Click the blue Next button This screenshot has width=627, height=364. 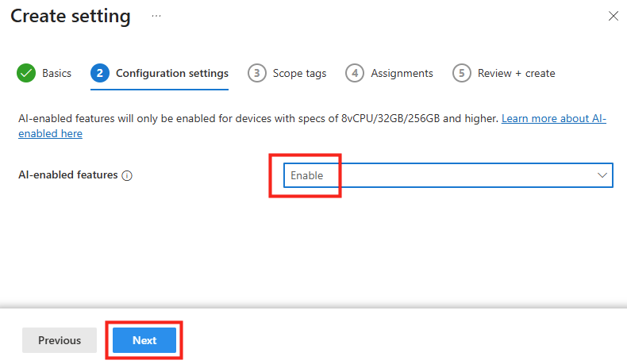(144, 340)
